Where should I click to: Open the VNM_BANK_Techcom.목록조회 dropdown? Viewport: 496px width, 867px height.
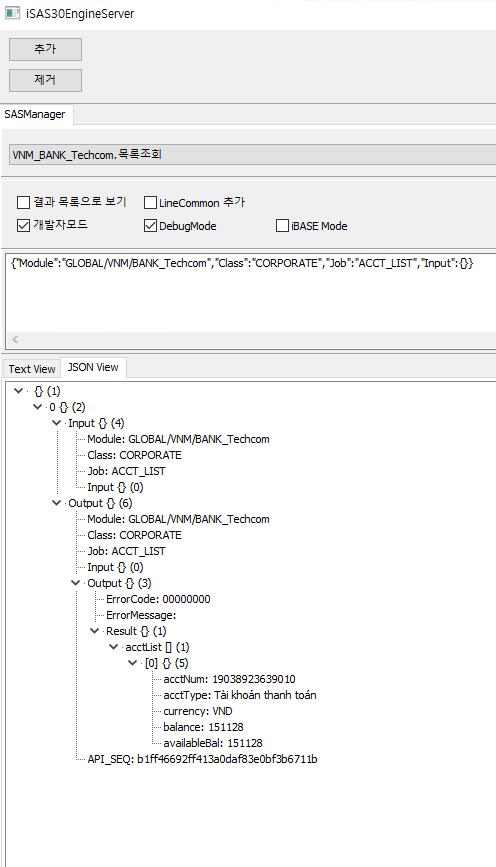253,154
